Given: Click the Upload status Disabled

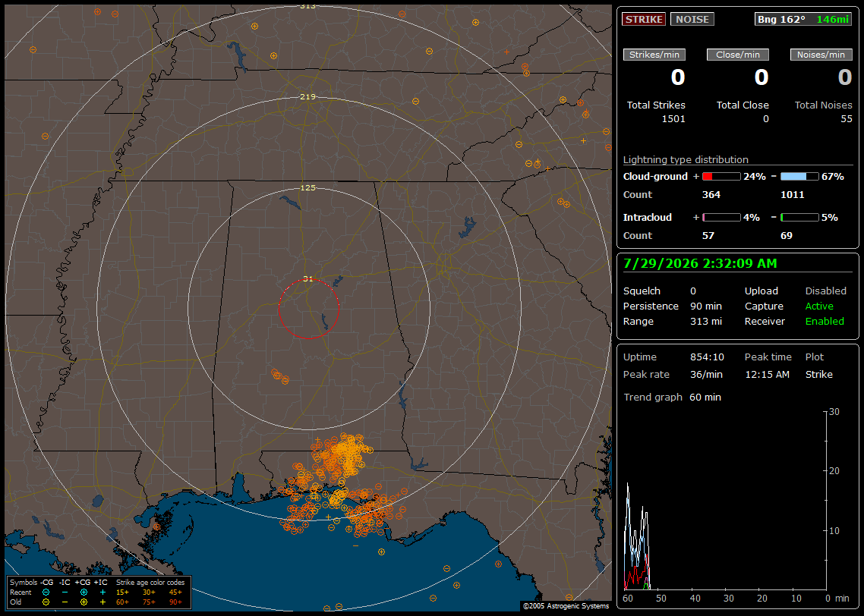Looking at the screenshot, I should 825,291.
